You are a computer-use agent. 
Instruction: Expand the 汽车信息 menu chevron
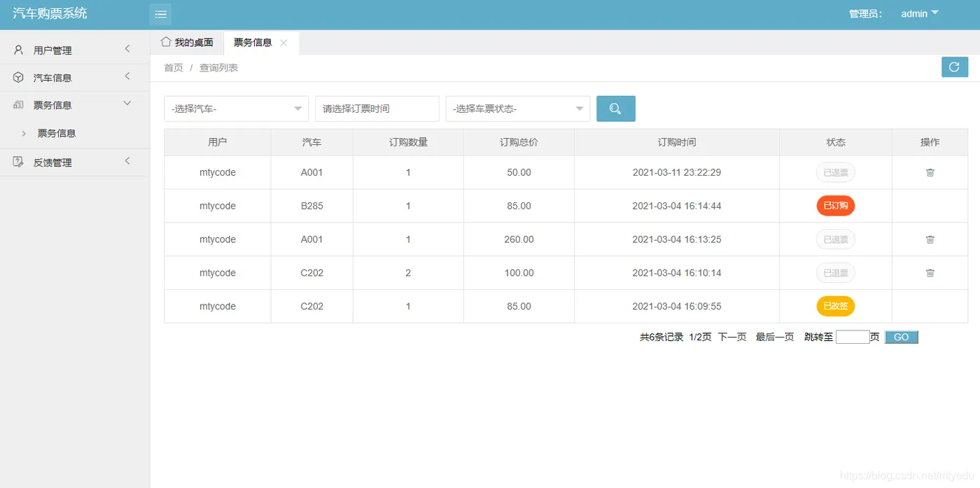pyautogui.click(x=127, y=76)
